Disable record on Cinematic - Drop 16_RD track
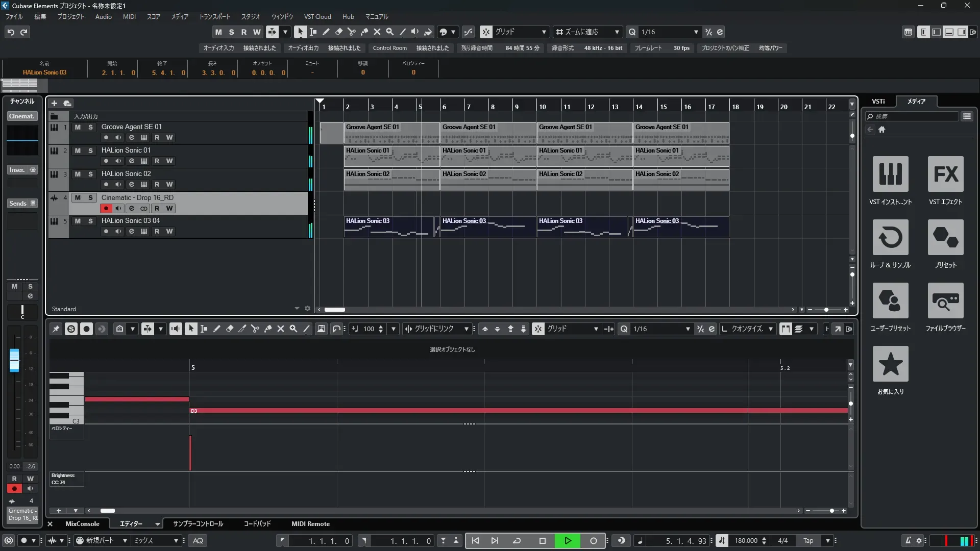 tap(106, 208)
